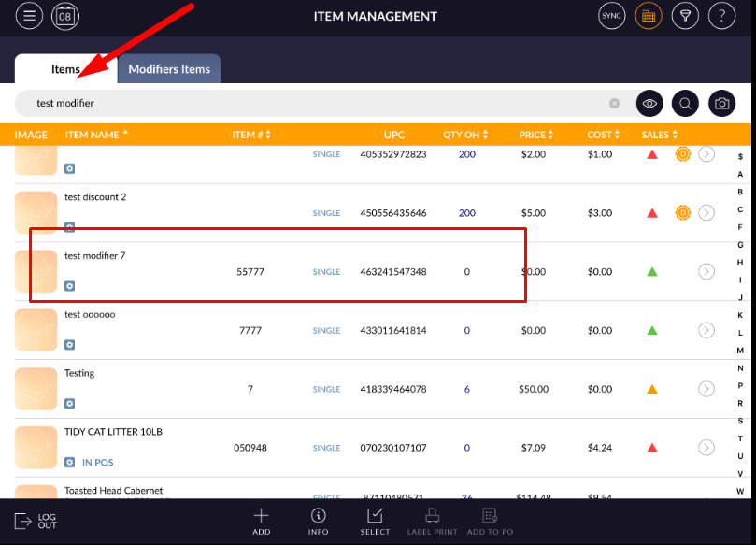The height and width of the screenshot is (545, 756).
Task: Sort by ITEM NAME column header
Action: point(93,135)
